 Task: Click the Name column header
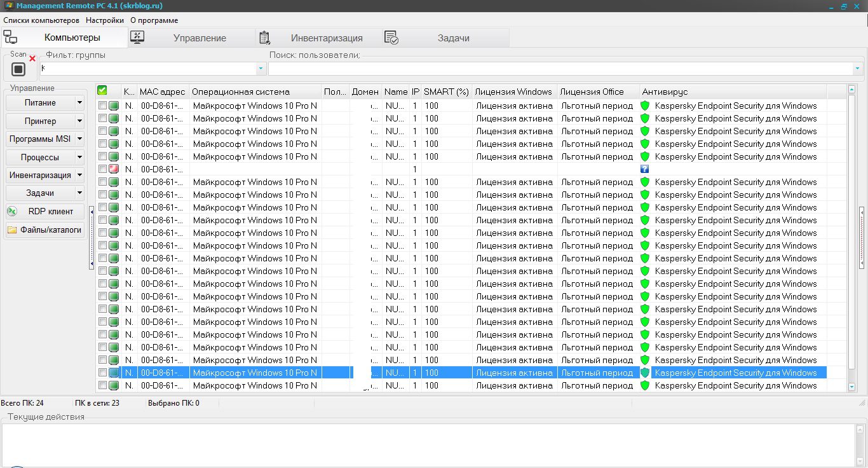[x=396, y=92]
